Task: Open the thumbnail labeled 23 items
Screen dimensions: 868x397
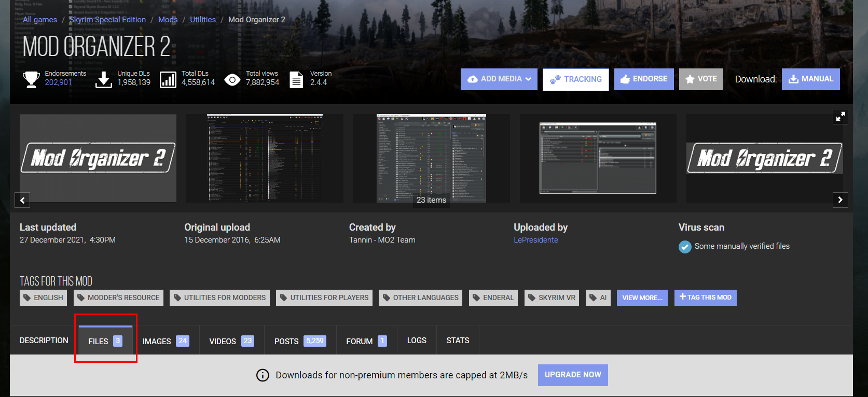Action: click(431, 158)
